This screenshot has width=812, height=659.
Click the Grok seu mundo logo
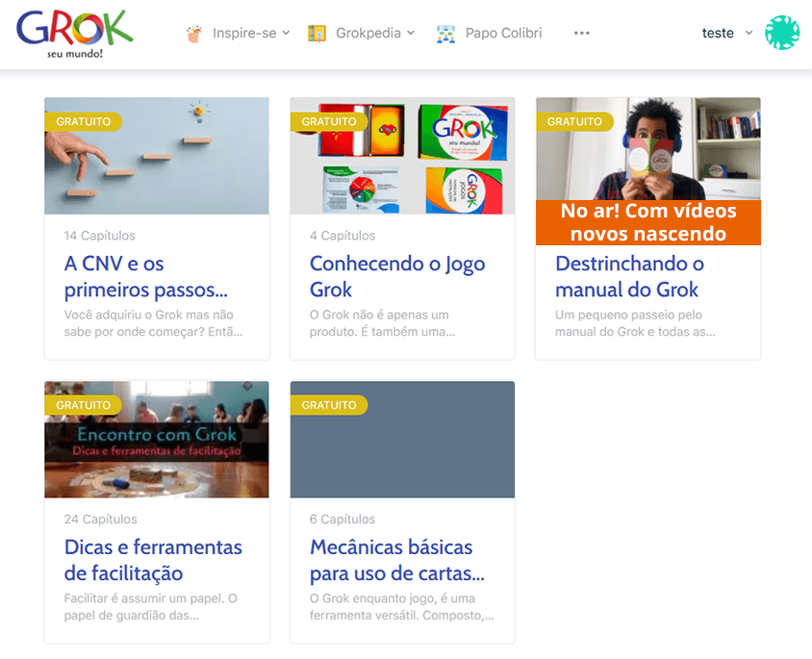click(75, 35)
